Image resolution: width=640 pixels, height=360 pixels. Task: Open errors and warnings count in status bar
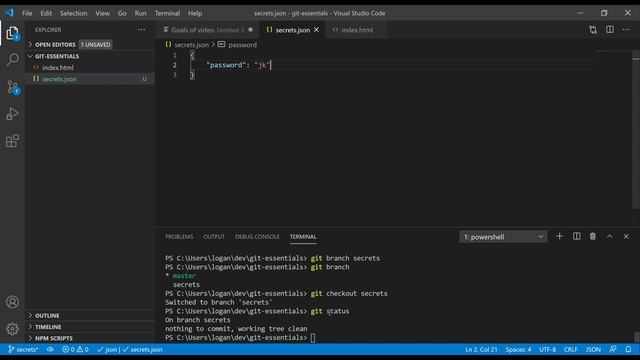click(75, 349)
